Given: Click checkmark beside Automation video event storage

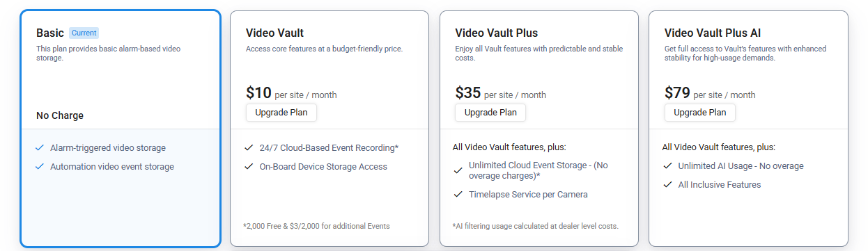Looking at the screenshot, I should click(40, 167).
